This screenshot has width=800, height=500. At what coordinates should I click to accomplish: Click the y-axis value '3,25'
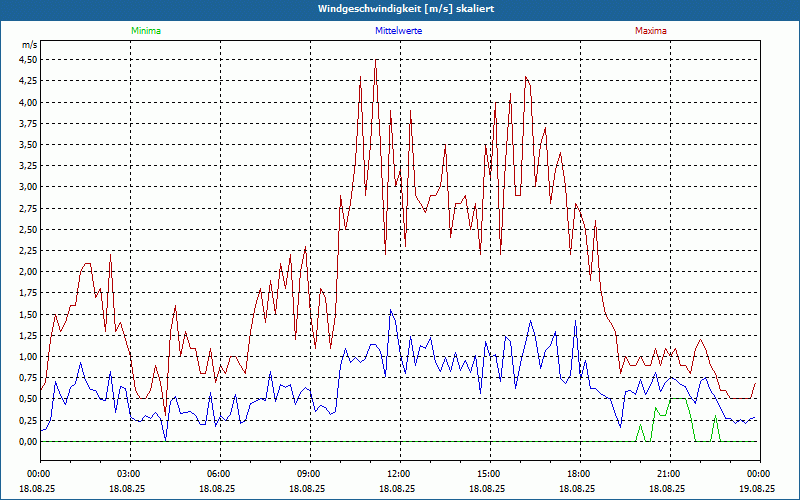28,166
